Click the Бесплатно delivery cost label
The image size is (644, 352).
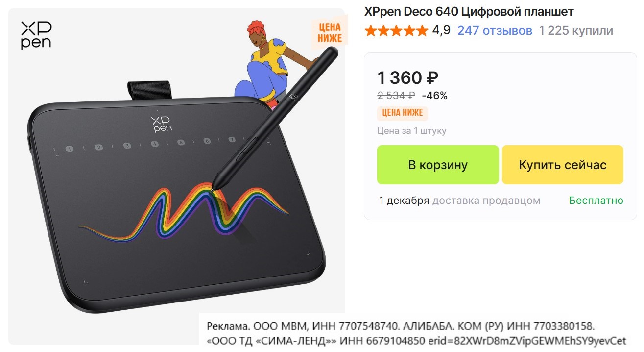pos(596,201)
